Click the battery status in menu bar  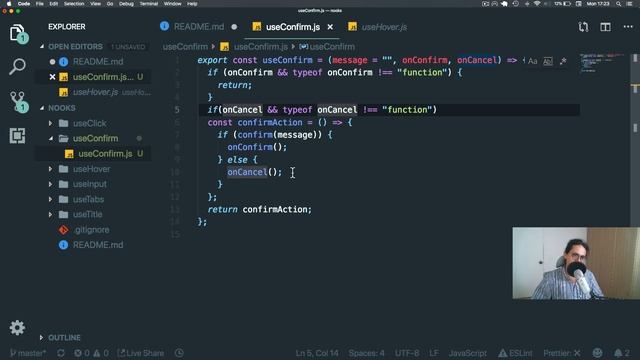562,4
